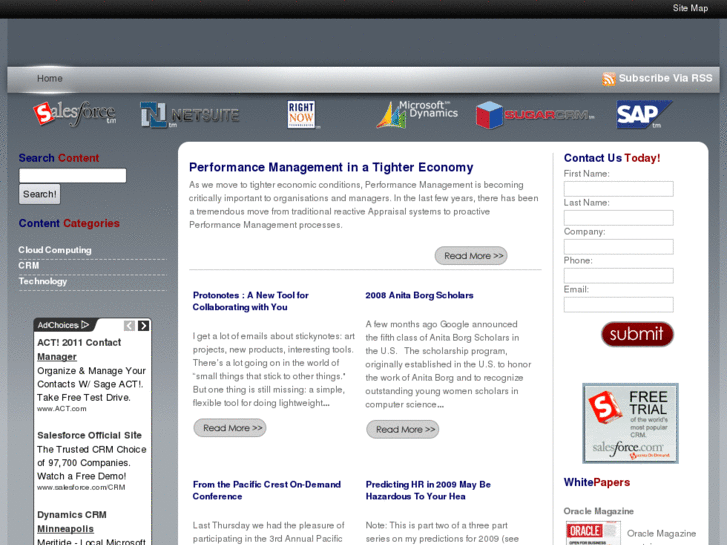Open Predicting HR in 2009 article

tap(428, 490)
